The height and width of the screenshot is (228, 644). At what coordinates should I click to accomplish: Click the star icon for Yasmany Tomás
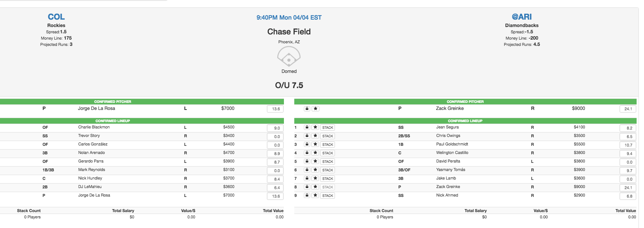click(x=315, y=170)
